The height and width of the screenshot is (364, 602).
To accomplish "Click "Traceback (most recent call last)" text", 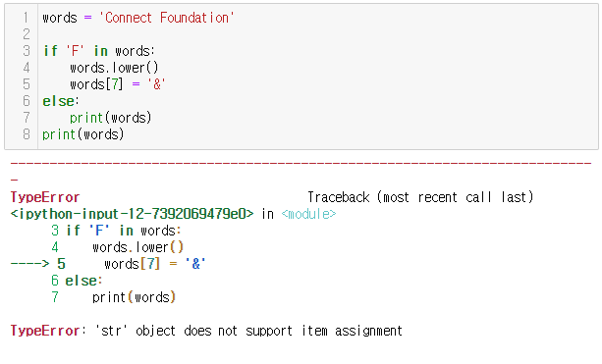I will pos(420,197).
